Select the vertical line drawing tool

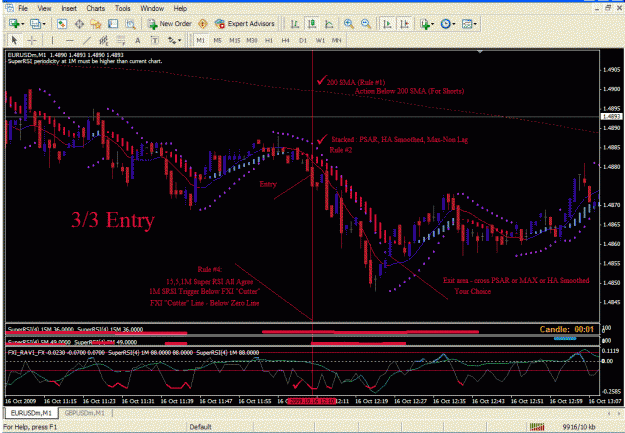coord(52,40)
